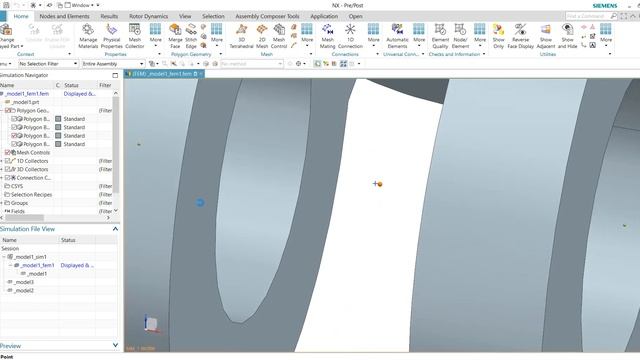640x360 pixels.
Task: Select _model1.prt in the navigator
Action: tap(25, 102)
